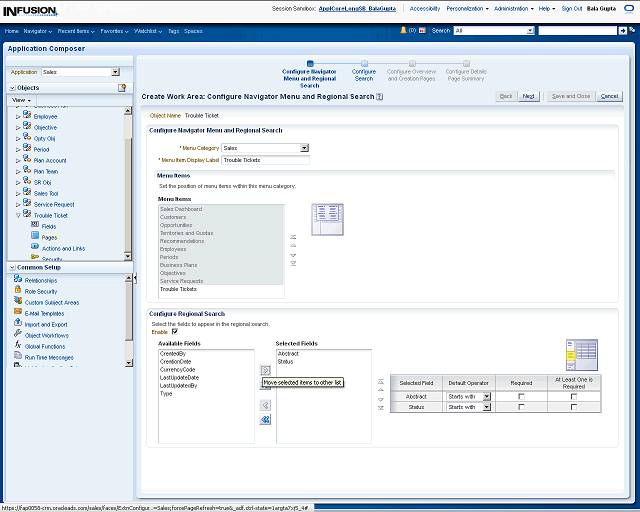Check Required for the Abstract field
This screenshot has width=640, height=512.
pos(521,397)
